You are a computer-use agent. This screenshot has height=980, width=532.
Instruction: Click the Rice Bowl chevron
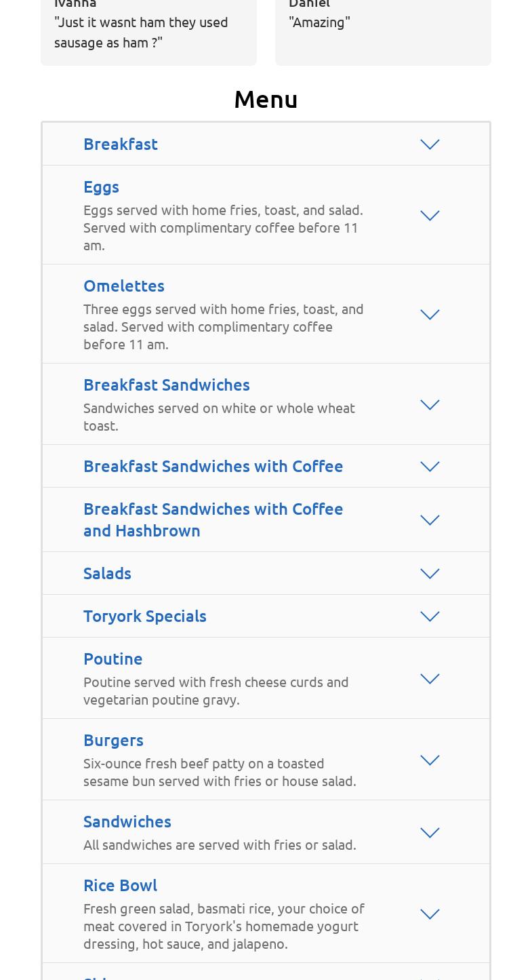pyautogui.click(x=430, y=914)
